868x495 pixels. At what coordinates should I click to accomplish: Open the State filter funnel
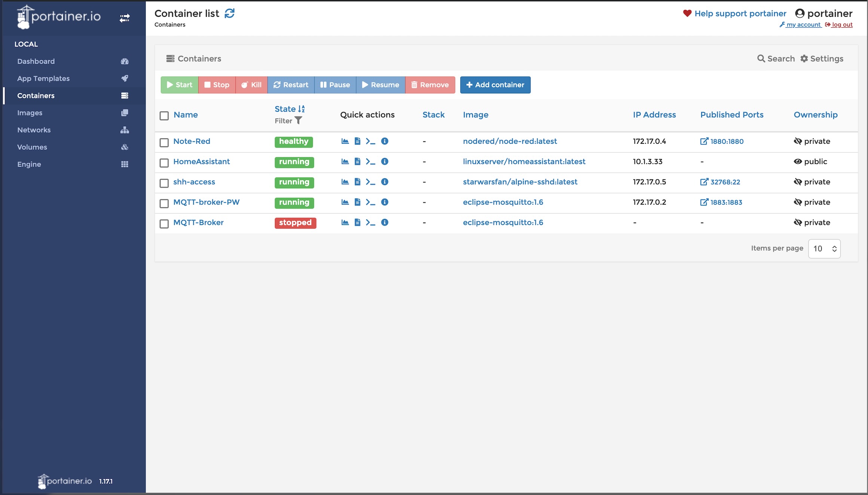click(x=298, y=121)
